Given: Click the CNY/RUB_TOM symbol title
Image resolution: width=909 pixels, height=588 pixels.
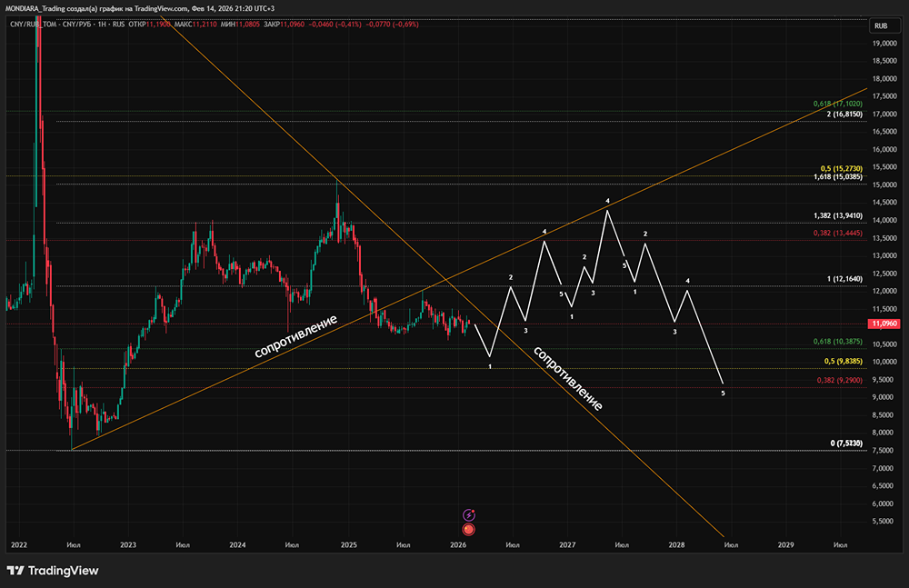Looking at the screenshot, I should [34, 25].
